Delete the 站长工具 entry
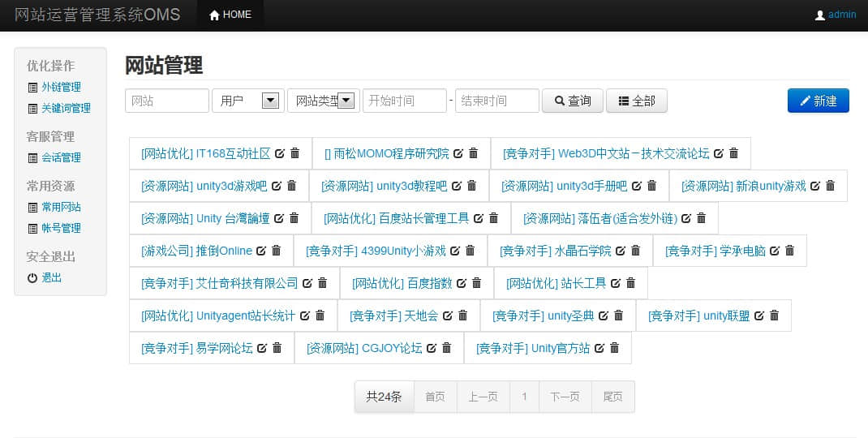This screenshot has height=438, width=868. tap(630, 282)
